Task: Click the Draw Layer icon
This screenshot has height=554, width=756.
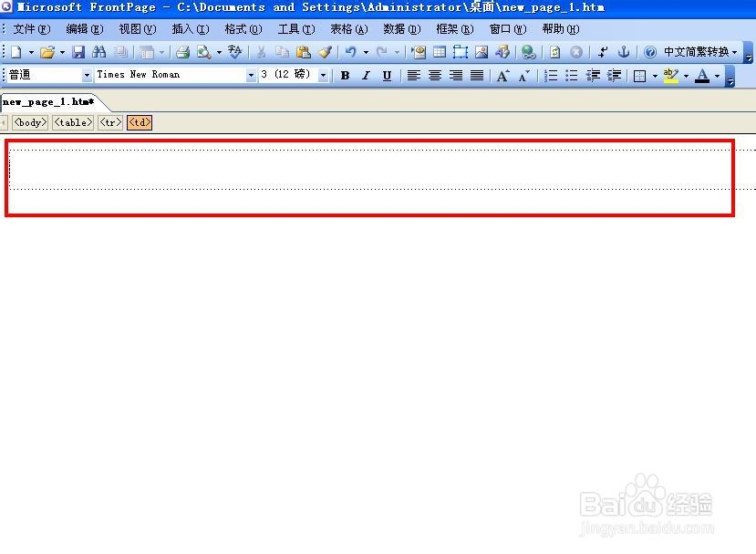Action: click(x=461, y=52)
